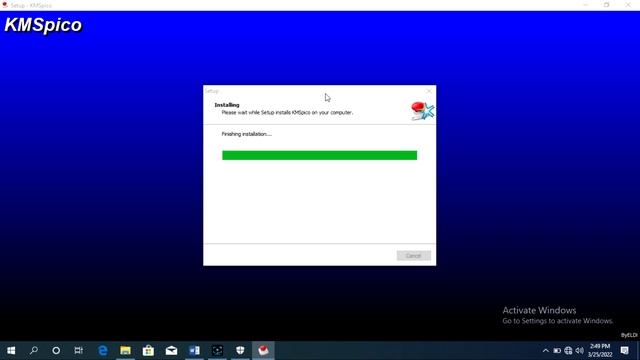
Task: Minimize the Setup - KMSpico main window
Action: coord(586,5)
